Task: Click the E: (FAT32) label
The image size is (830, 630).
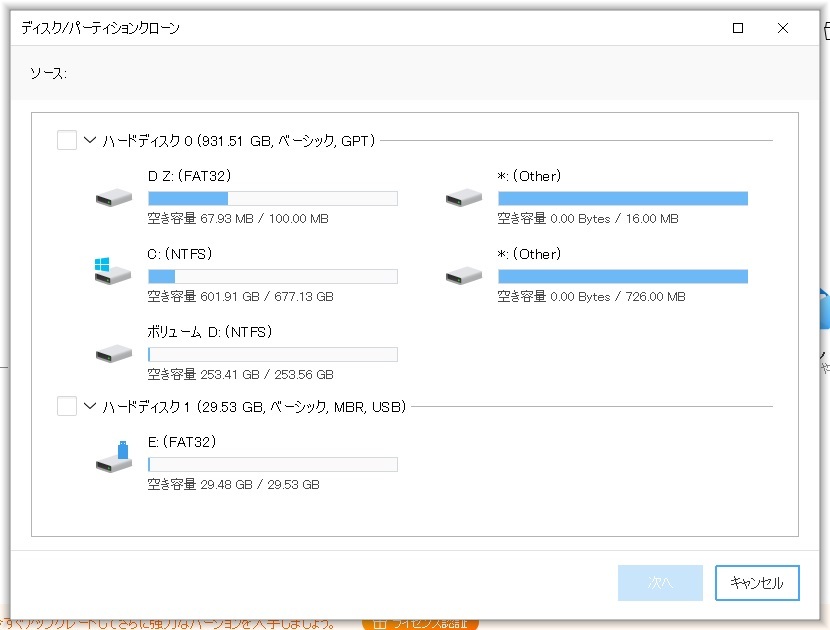Action: [182, 442]
